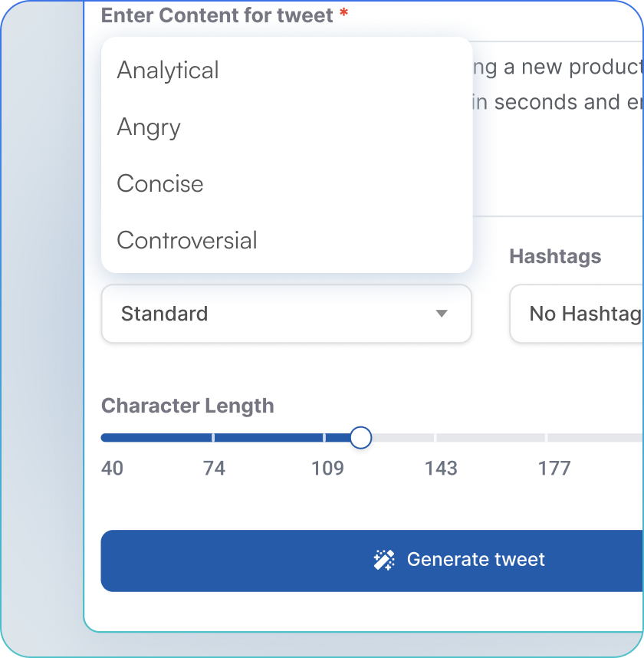Click the 74 label below the slider
644x658 pixels.
pos(214,468)
